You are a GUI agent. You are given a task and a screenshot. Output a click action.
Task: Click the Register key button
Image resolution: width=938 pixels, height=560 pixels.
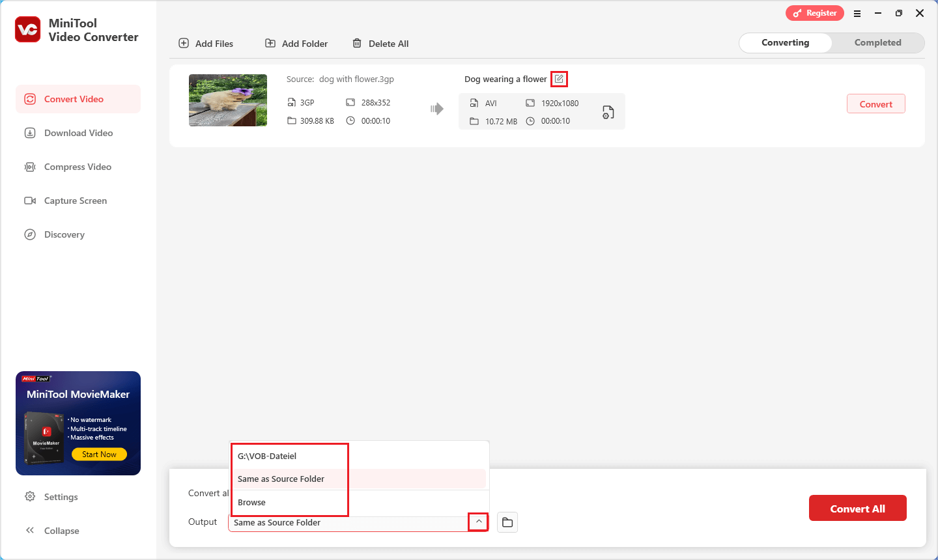click(x=815, y=13)
